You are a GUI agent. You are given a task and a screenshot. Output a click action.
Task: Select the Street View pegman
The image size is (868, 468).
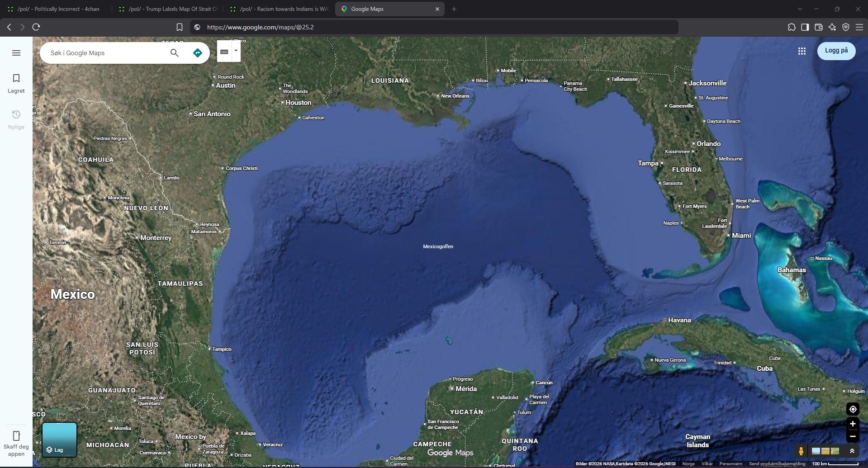click(801, 451)
